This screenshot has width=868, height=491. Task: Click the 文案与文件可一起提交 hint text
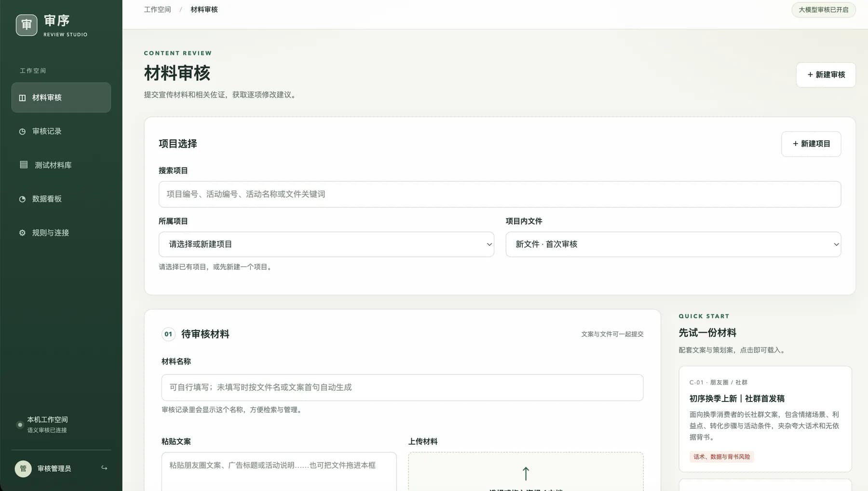point(612,334)
